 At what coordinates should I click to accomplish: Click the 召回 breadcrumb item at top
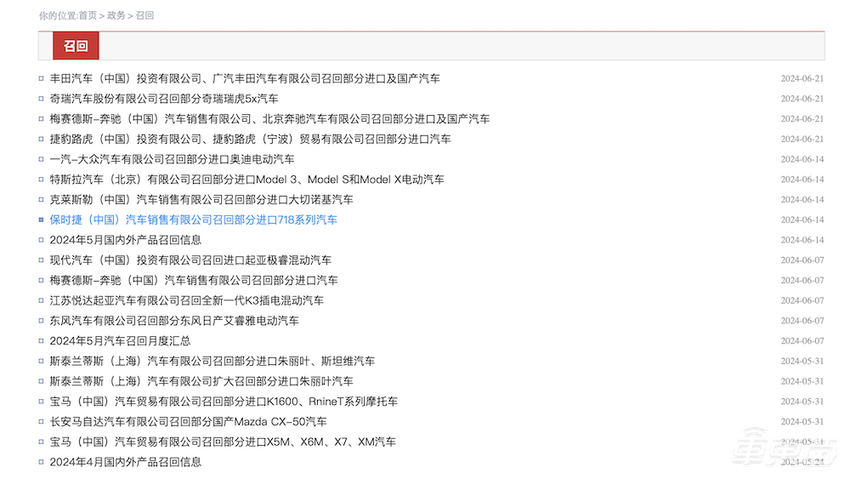pyautogui.click(x=145, y=16)
